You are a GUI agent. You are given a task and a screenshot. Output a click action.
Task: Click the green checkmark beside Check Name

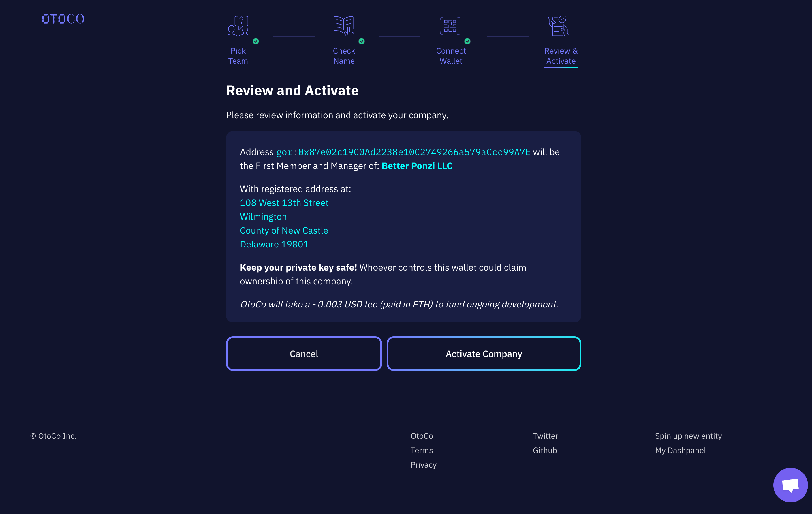point(362,41)
